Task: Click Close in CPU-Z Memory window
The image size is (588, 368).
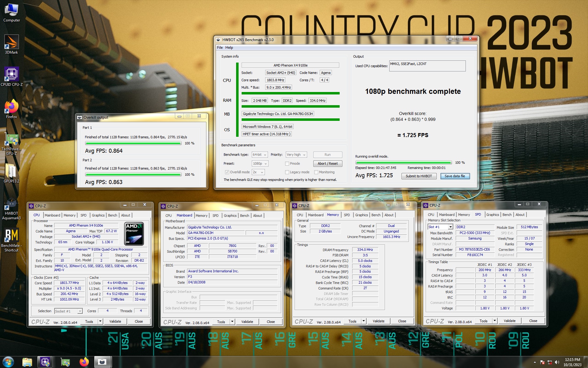Action: pos(402,321)
